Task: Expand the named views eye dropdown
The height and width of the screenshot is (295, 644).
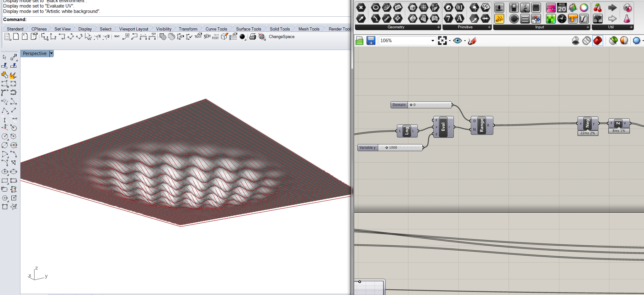Action: click(x=465, y=41)
